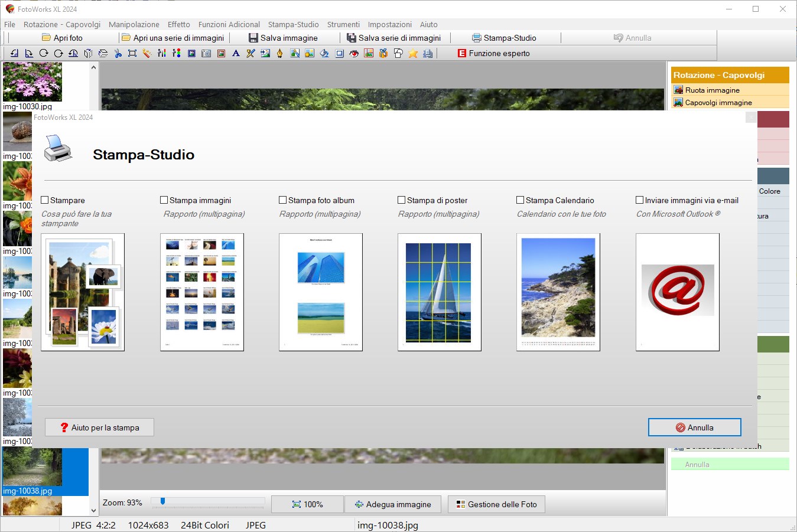The image size is (797, 532).
Task: Open the Aiuto menu
Action: pyautogui.click(x=429, y=24)
